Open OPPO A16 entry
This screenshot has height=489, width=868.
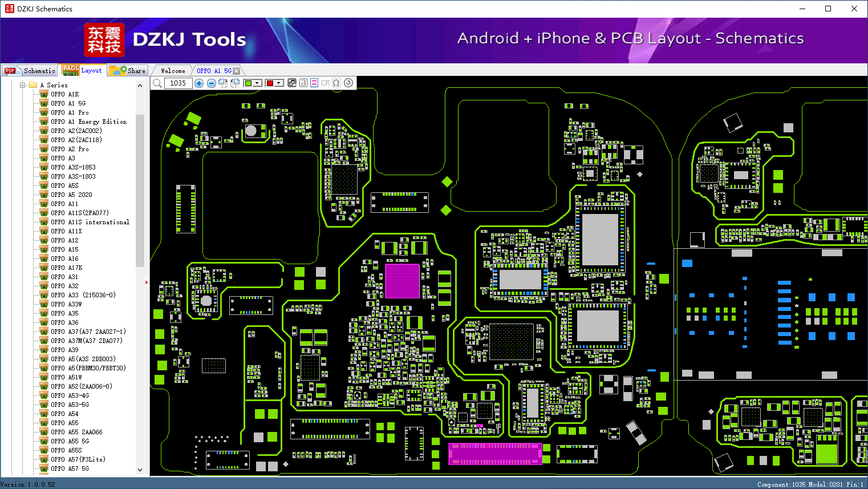coord(64,258)
